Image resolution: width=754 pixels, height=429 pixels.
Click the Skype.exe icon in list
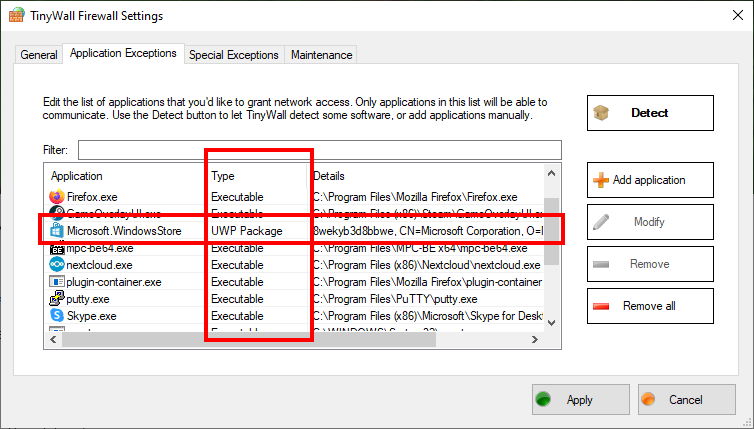57,316
